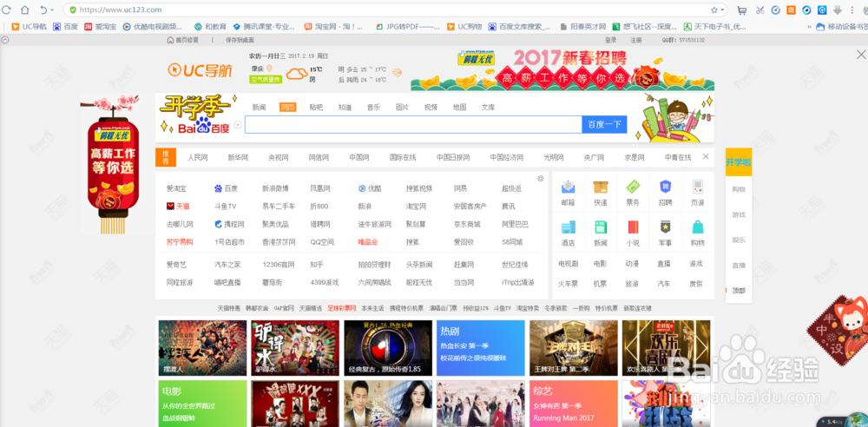
Task: Open the JPG转PDF bookmark
Action: (x=407, y=26)
